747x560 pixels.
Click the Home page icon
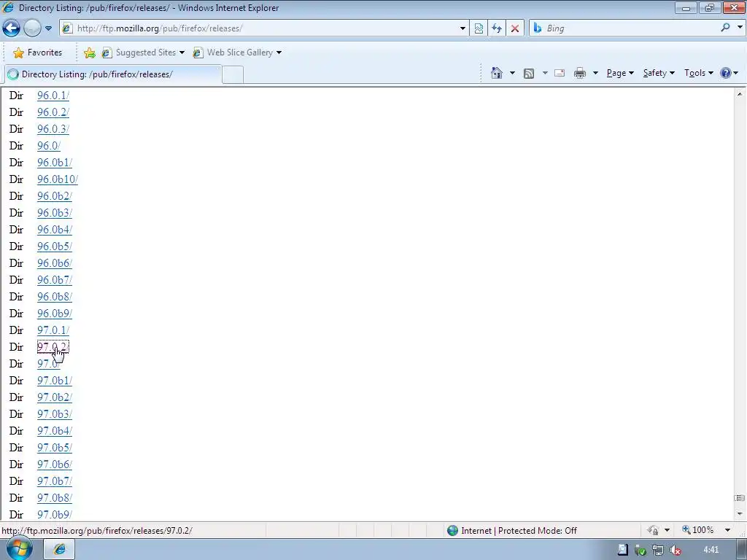[x=496, y=73]
